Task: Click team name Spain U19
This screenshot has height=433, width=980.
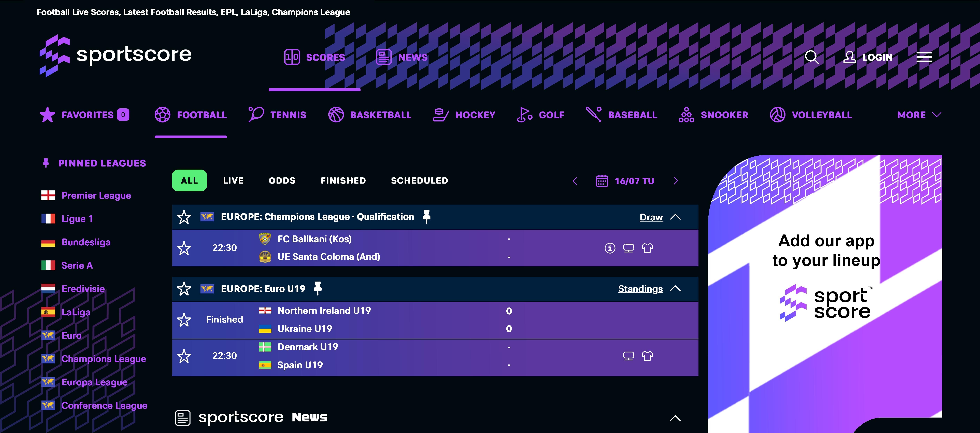Action: 300,365
